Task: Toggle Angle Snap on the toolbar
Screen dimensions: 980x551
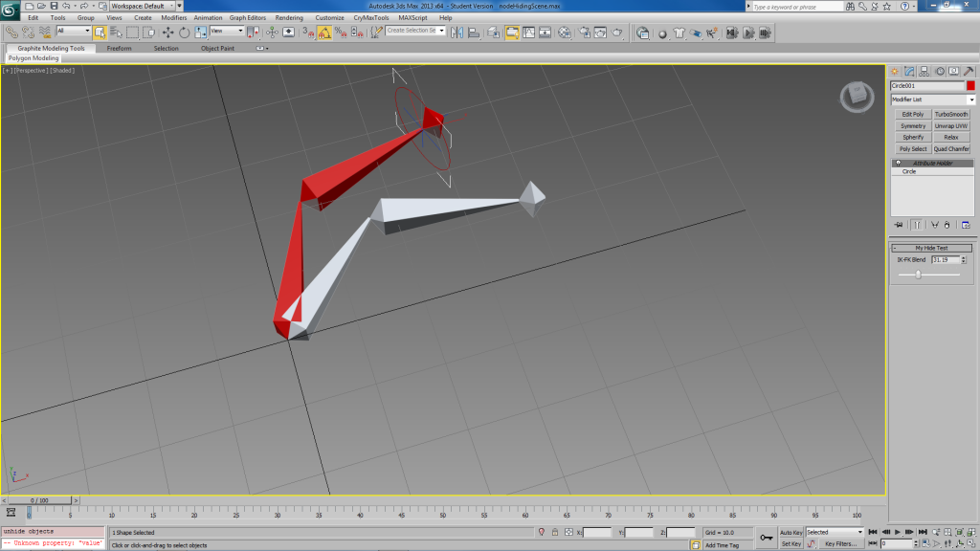Action: (x=324, y=32)
